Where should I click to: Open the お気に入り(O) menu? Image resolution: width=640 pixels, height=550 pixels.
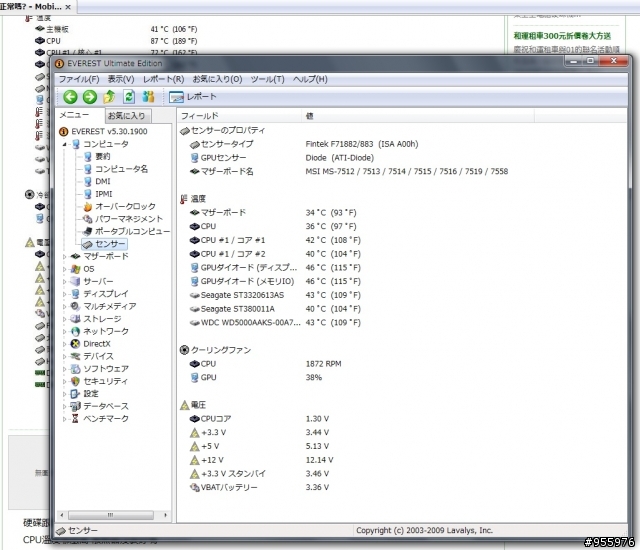pyautogui.click(x=217, y=79)
